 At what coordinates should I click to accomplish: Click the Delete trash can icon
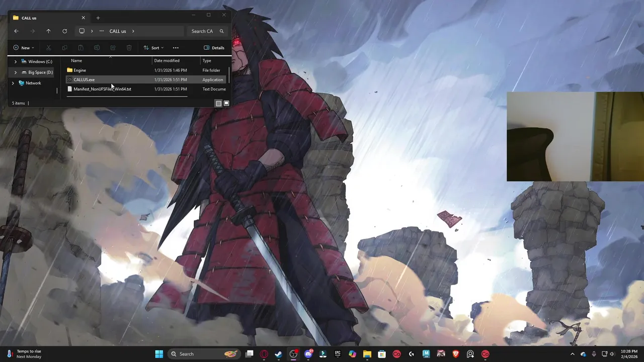[x=129, y=48]
